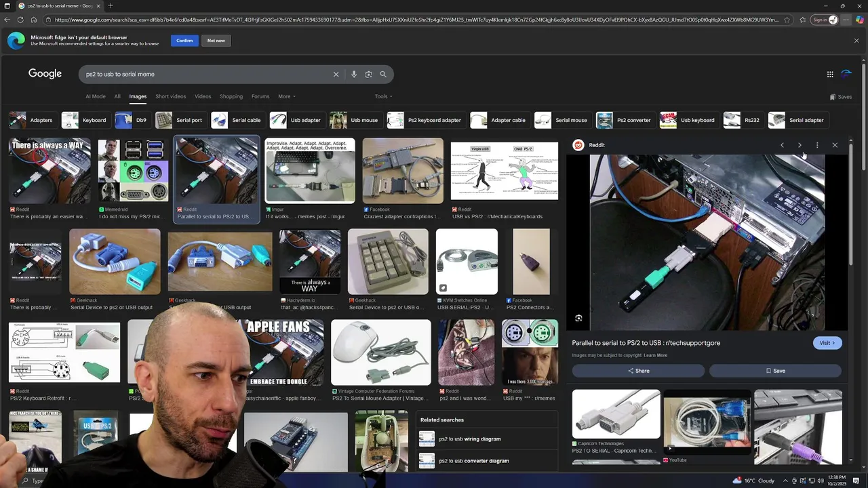The width and height of the screenshot is (868, 488).
Task: Filter images by Db9 chip
Action: click(132, 121)
